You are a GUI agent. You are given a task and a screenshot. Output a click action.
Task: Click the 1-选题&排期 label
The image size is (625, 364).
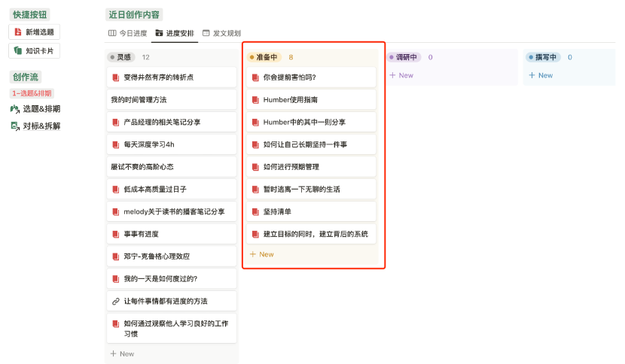pos(32,93)
